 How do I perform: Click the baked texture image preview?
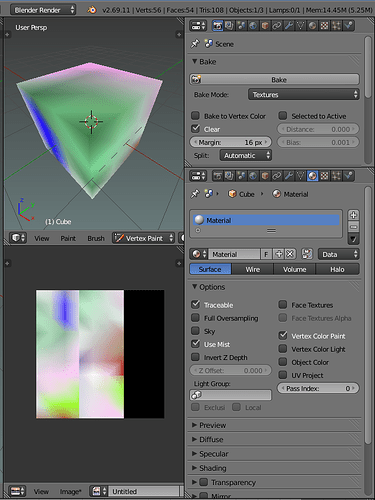tap(100, 354)
